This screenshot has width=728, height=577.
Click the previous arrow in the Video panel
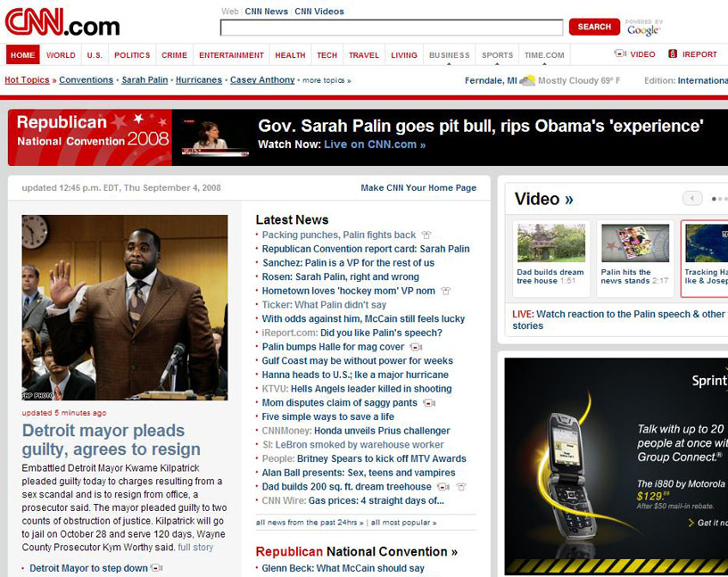coord(692,199)
